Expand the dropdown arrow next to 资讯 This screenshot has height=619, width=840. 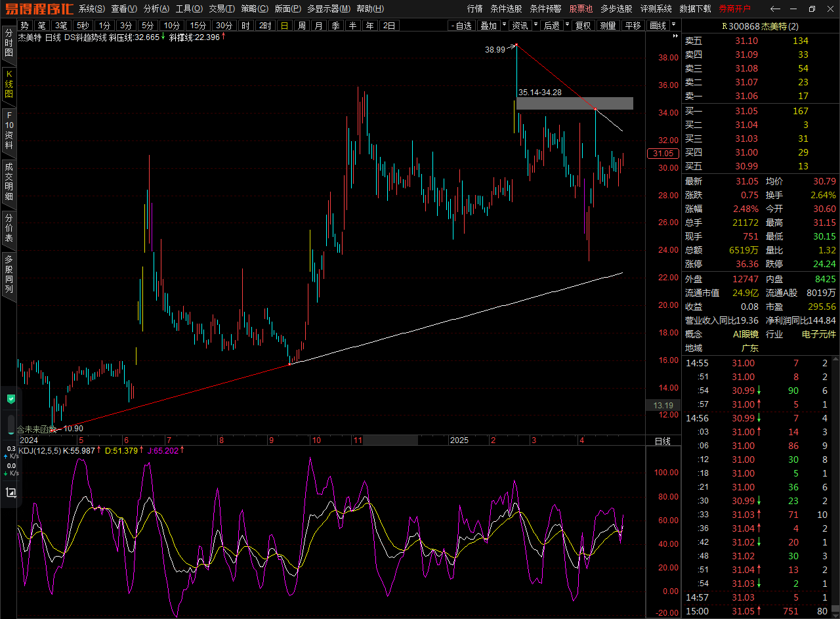[x=536, y=26]
